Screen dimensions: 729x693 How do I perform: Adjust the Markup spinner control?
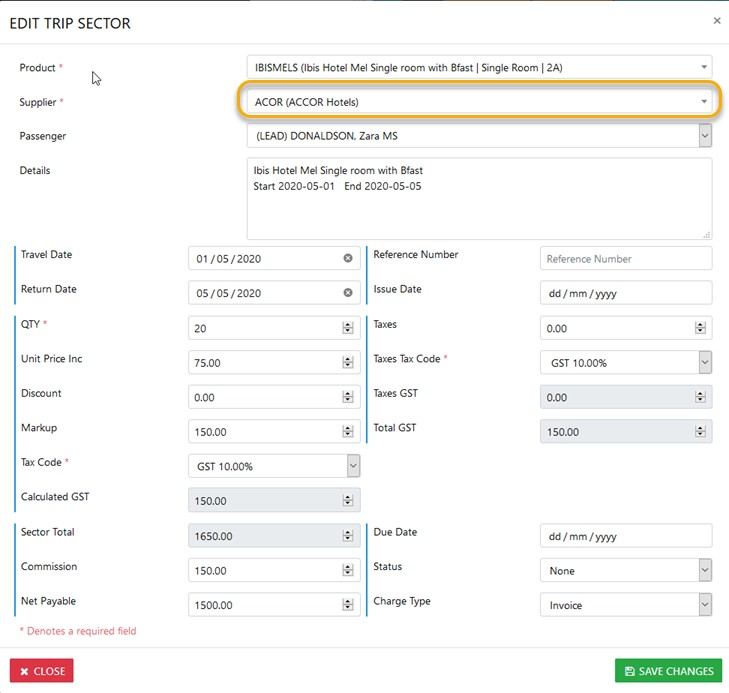click(348, 432)
